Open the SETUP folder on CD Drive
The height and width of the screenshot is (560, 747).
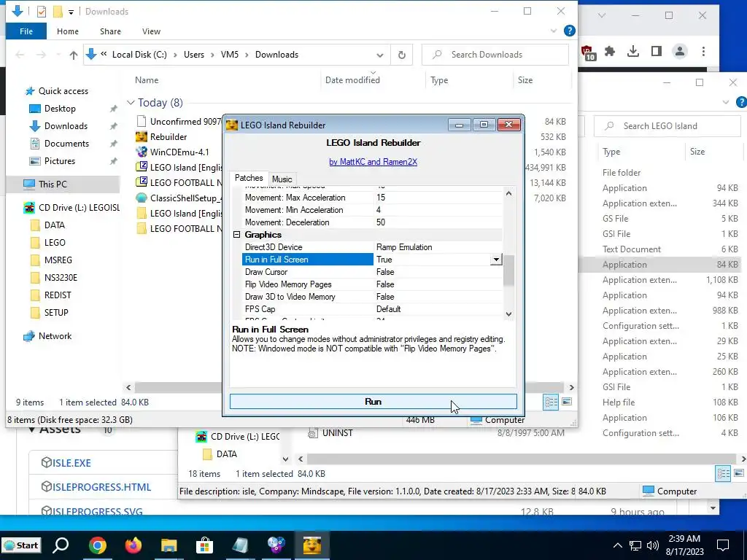click(x=55, y=312)
